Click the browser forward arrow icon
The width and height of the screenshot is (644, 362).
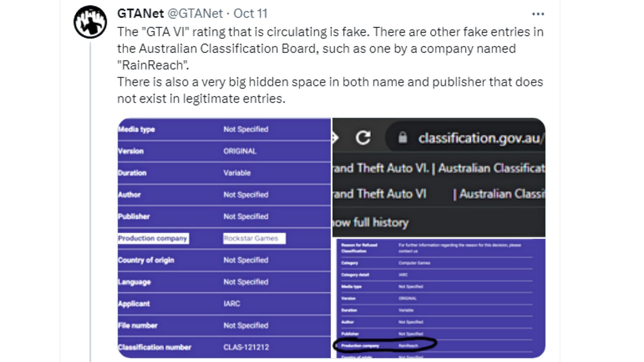coord(335,137)
